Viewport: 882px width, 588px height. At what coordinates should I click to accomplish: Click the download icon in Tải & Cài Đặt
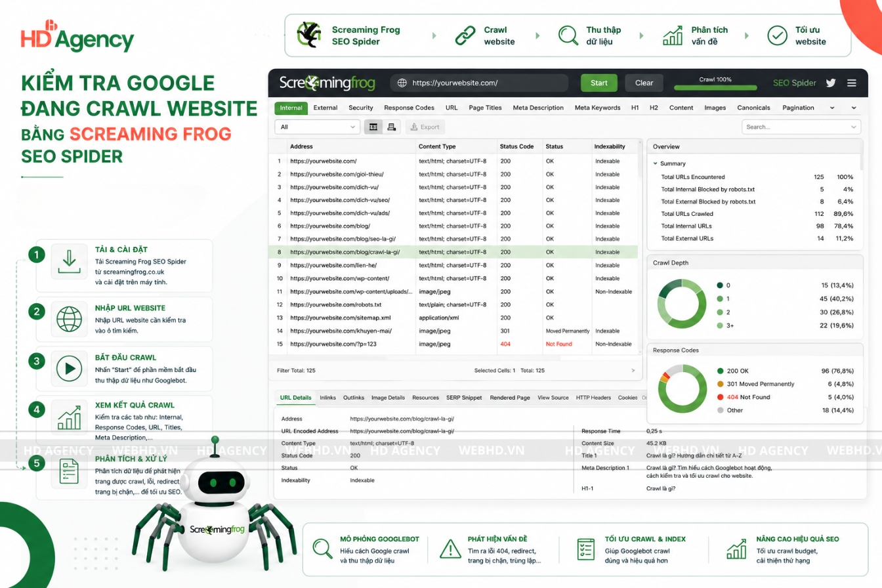[69, 261]
